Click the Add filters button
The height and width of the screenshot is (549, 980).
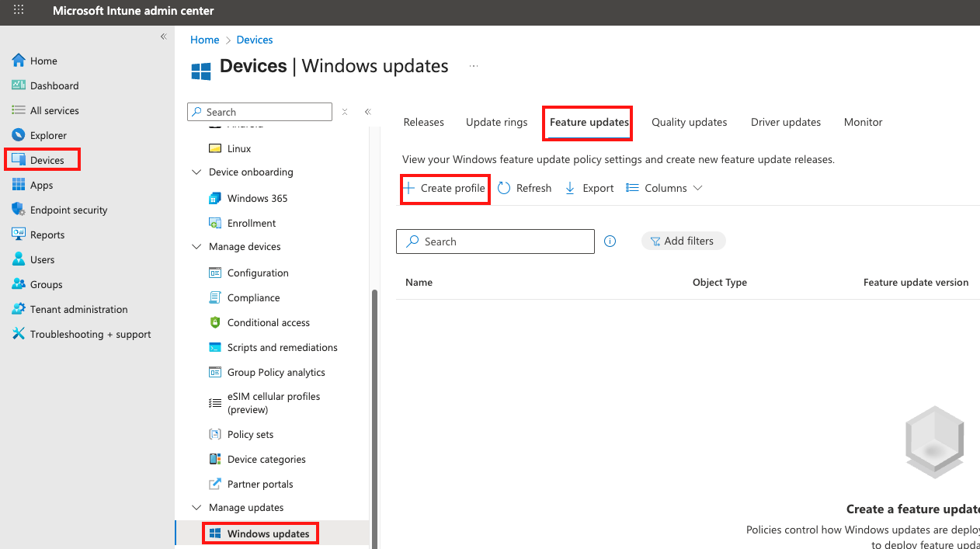(683, 241)
